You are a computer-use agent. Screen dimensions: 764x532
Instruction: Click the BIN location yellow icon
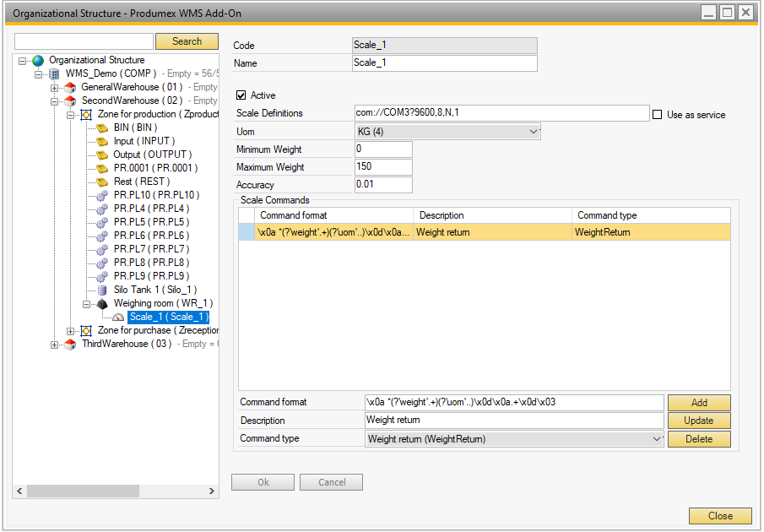point(102,128)
